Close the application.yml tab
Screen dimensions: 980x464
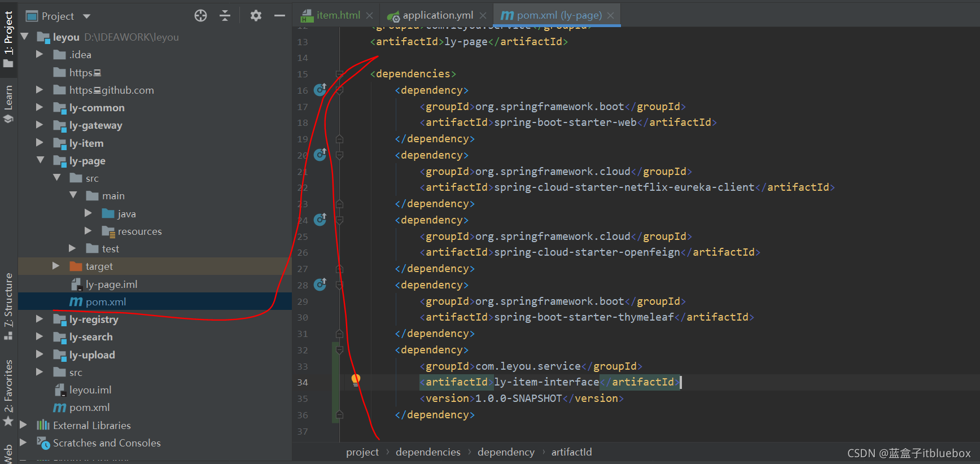pos(483,16)
